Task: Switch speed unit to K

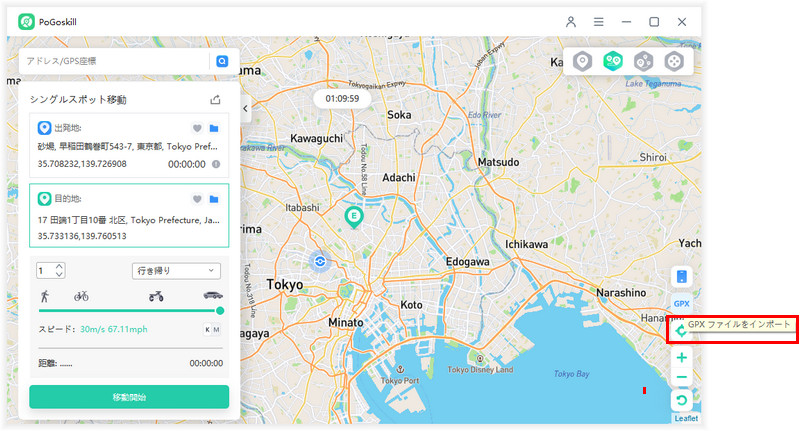Action: tap(207, 329)
